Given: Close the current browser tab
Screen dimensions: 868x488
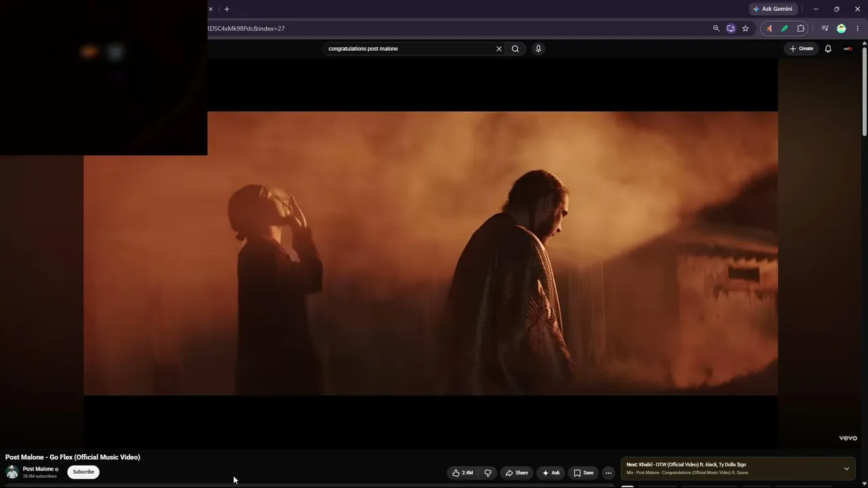Looking at the screenshot, I should pos(210,9).
